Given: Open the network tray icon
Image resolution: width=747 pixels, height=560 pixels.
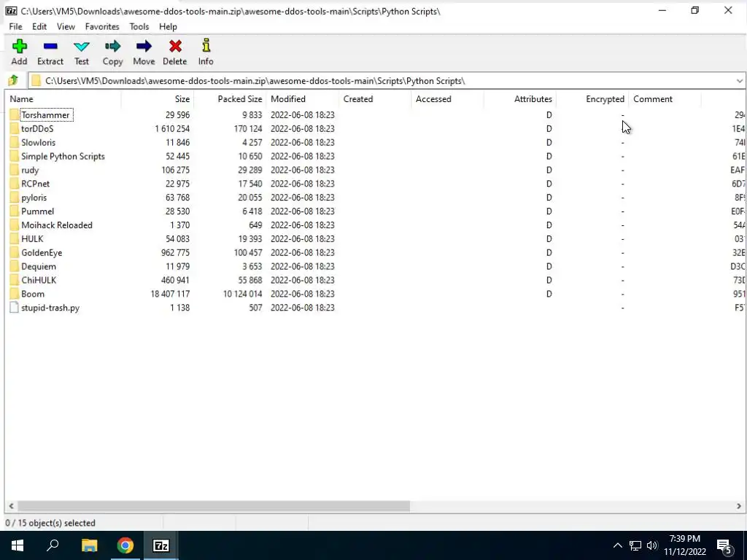Looking at the screenshot, I should pyautogui.click(x=635, y=545).
